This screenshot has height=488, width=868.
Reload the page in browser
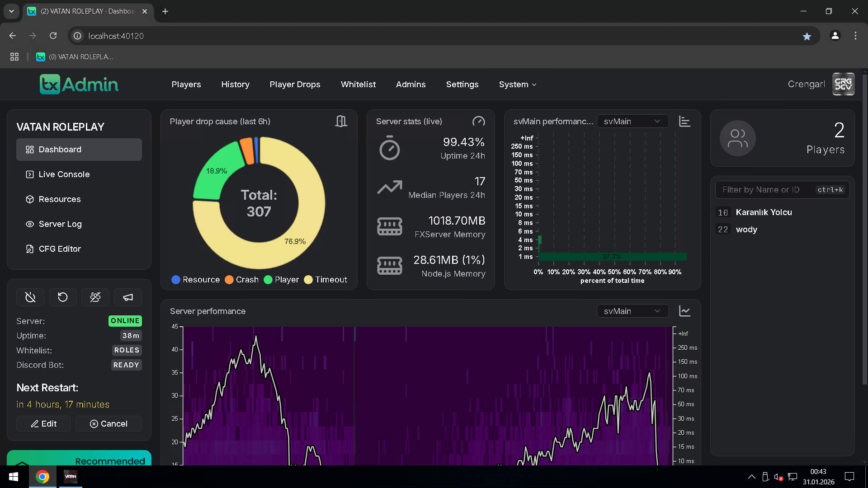pos(53,36)
